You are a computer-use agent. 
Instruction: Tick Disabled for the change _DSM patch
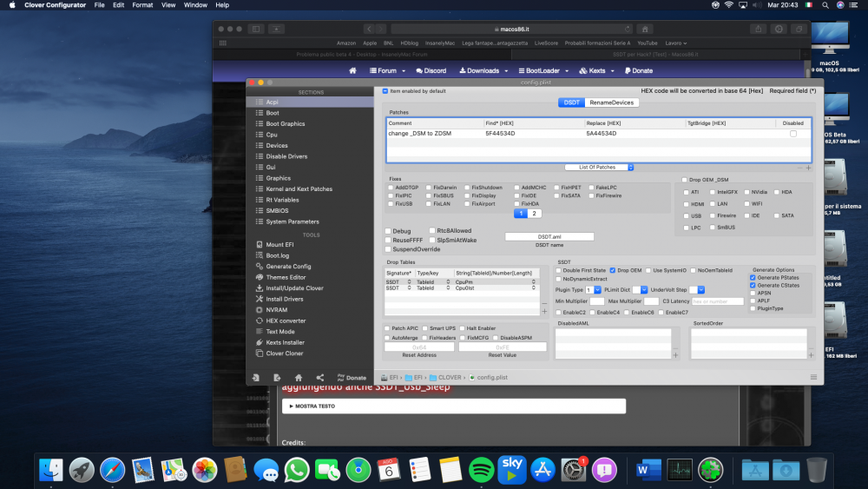pyautogui.click(x=793, y=134)
